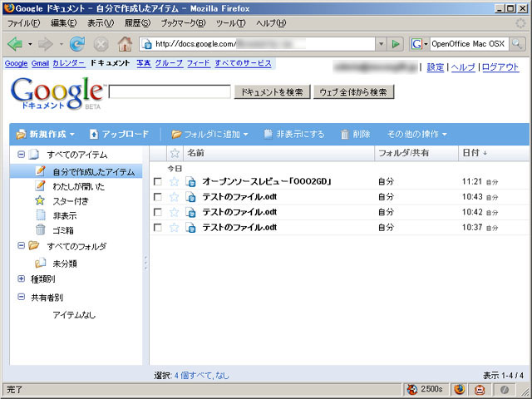Click the green Go arrow beside address bar

pos(396,44)
